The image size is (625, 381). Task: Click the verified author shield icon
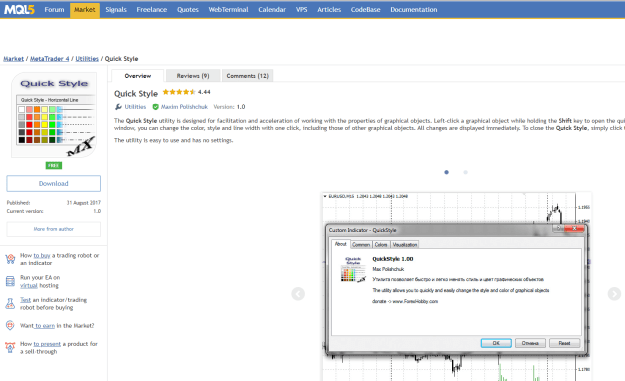coord(155,107)
